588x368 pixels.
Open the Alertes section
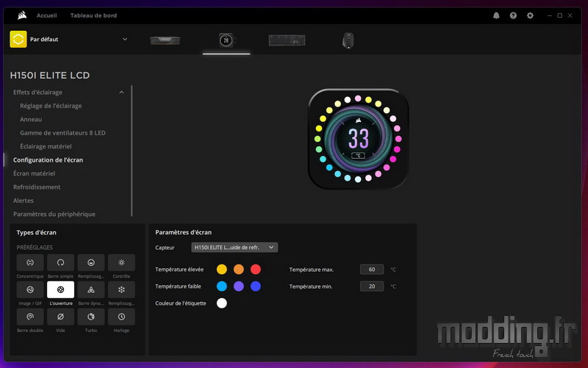(x=24, y=200)
